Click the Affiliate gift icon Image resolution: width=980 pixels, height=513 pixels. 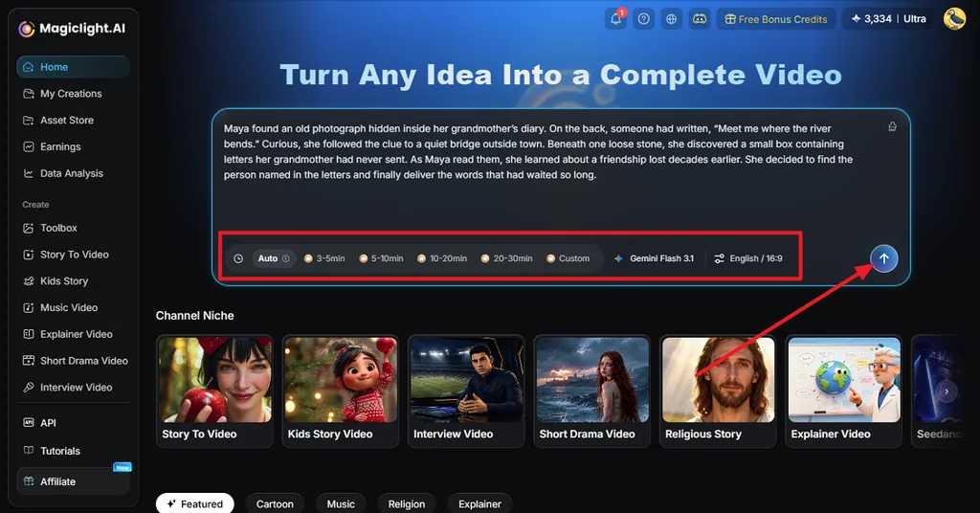(28, 481)
